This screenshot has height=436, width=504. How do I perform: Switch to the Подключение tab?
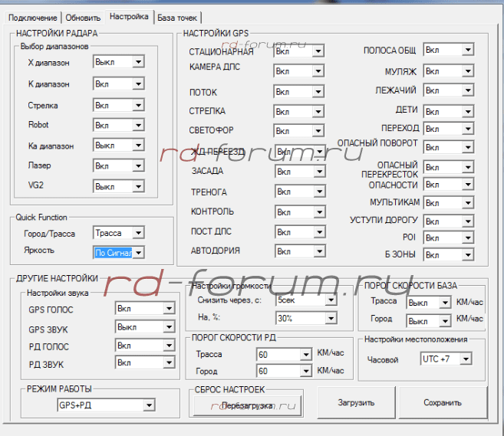click(32, 18)
